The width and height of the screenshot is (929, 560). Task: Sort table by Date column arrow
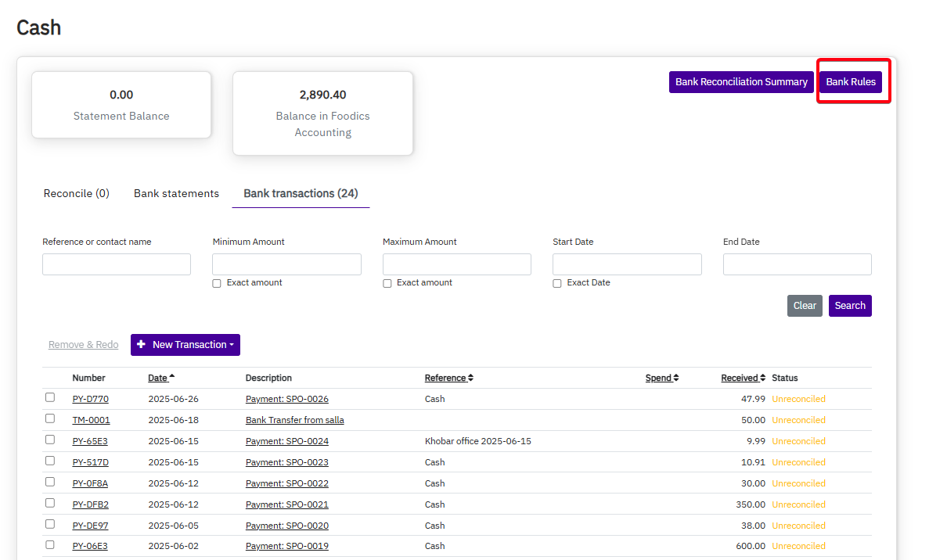[x=171, y=378]
